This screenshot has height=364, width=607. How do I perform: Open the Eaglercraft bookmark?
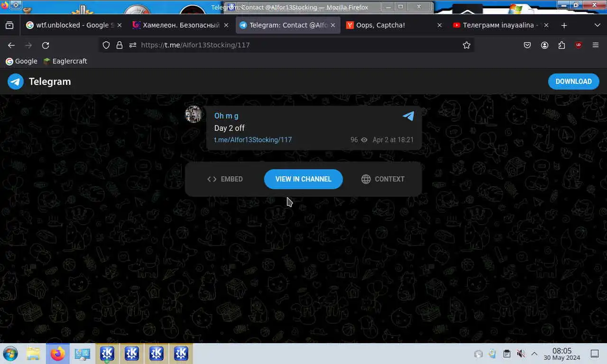(65, 61)
